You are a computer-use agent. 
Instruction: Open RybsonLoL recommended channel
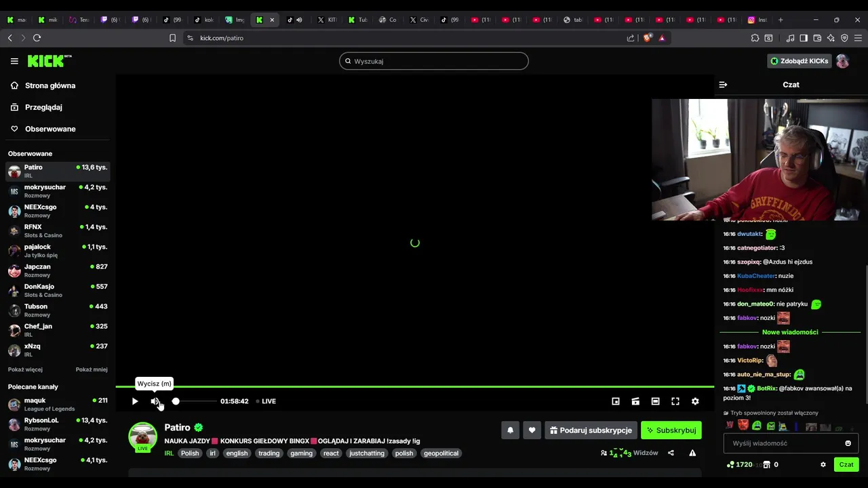click(x=58, y=424)
